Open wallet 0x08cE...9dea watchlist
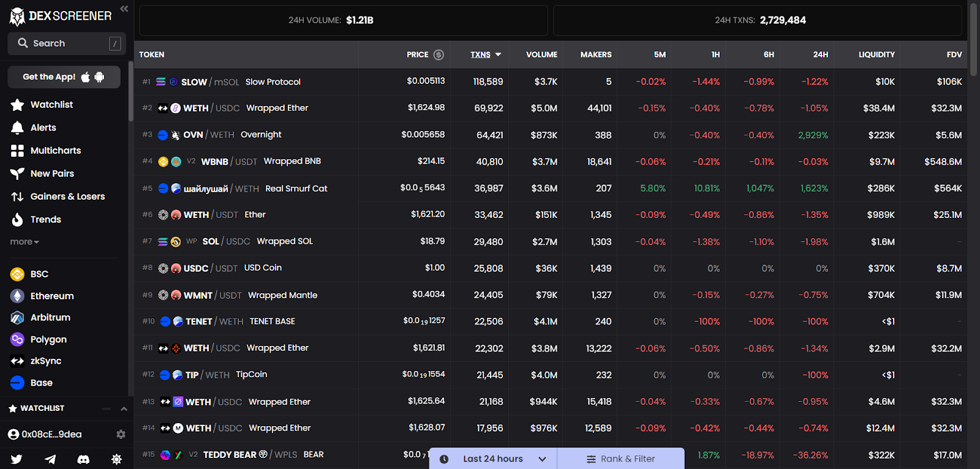The height and width of the screenshot is (469, 980). coord(45,434)
